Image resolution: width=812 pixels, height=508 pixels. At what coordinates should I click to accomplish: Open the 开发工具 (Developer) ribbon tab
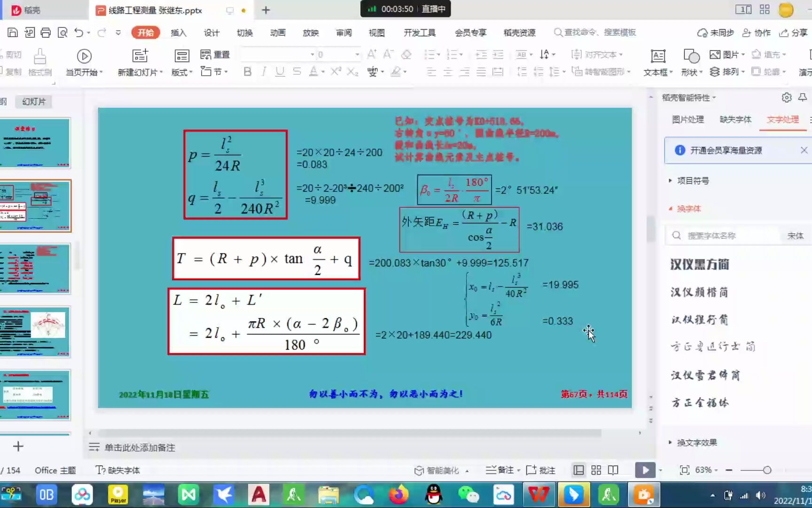click(420, 32)
